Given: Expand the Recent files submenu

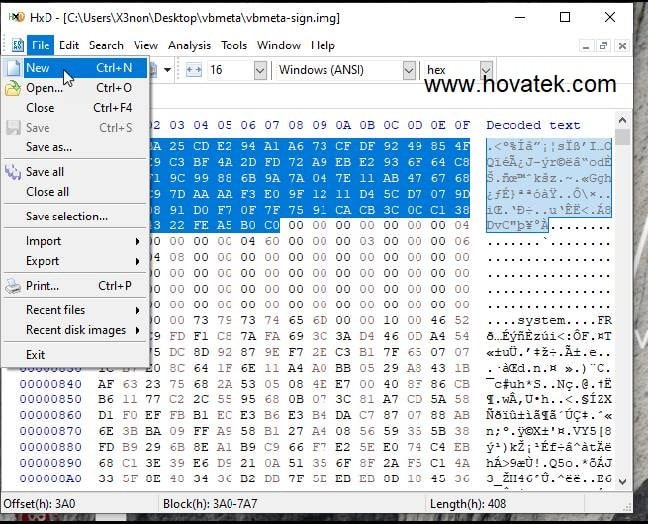Looking at the screenshot, I should [x=75, y=310].
